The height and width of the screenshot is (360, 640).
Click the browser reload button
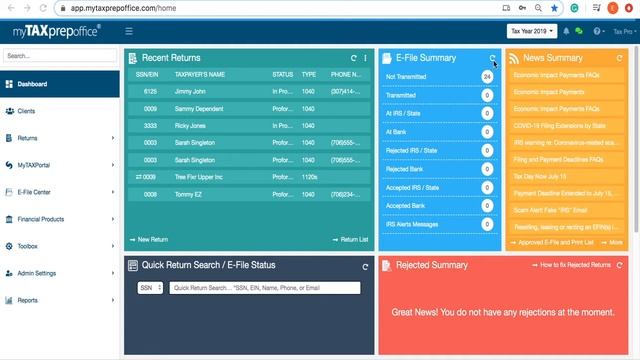tap(43, 8)
